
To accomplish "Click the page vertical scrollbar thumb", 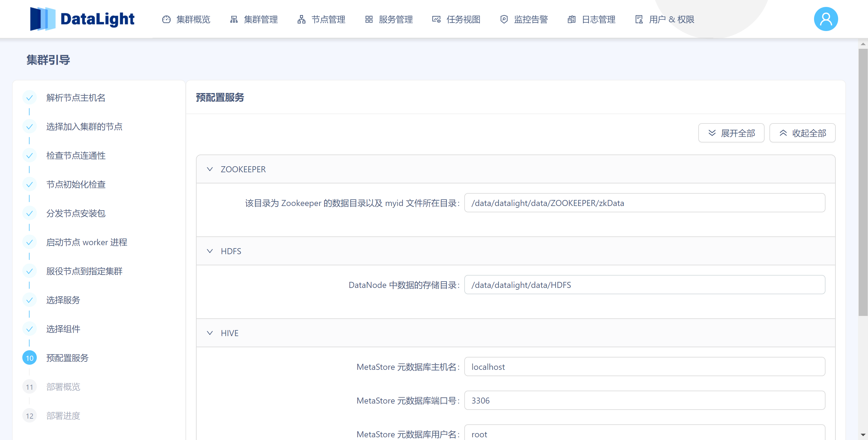I will 863,182.
